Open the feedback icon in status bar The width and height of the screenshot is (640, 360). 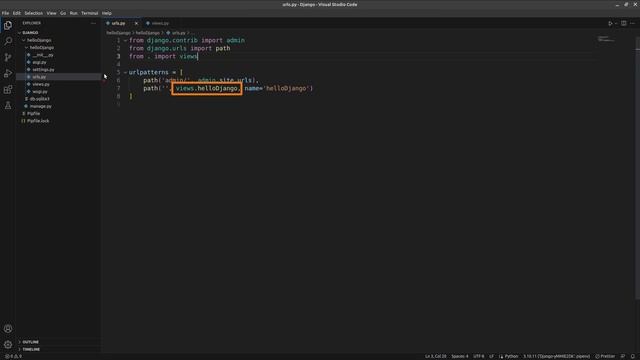623,356
